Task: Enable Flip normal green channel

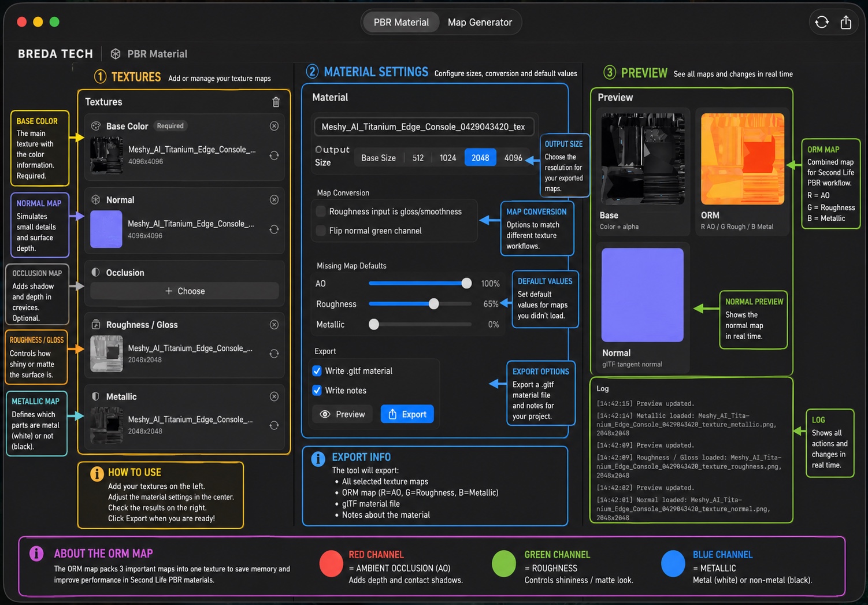Action: click(x=321, y=231)
